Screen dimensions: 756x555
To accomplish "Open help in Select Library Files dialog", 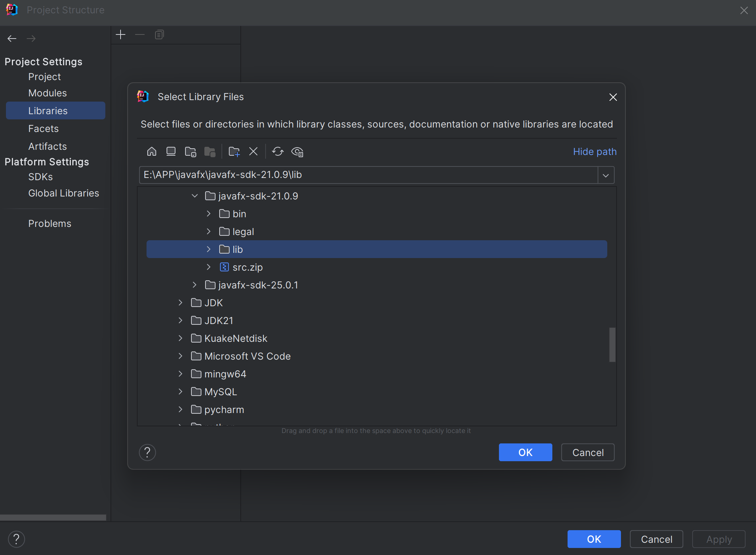I will click(x=147, y=452).
